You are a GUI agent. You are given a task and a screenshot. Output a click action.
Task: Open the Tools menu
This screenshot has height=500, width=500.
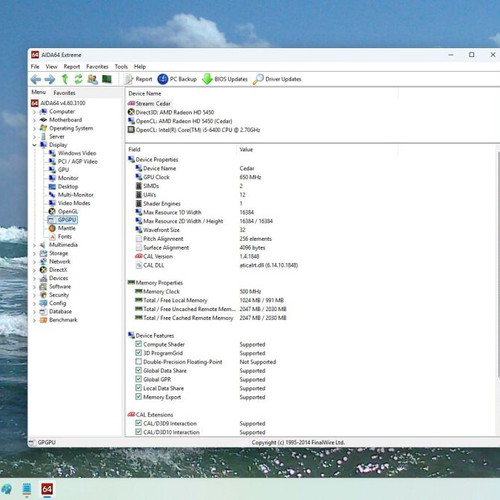point(121,67)
